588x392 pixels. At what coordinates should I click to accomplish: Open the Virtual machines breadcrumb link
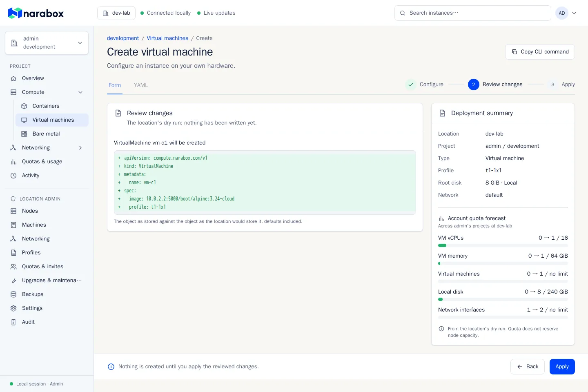pyautogui.click(x=167, y=38)
